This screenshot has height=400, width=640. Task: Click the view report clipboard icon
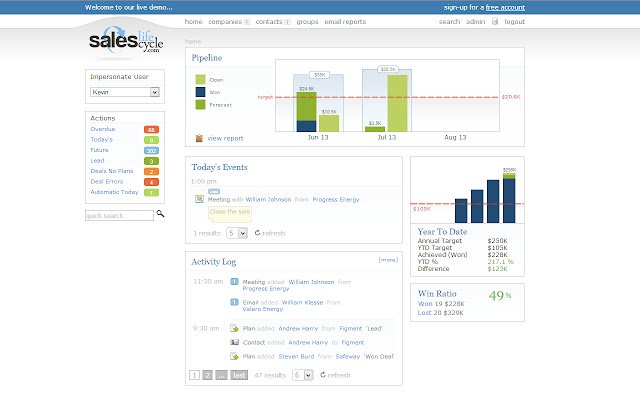pos(199,138)
